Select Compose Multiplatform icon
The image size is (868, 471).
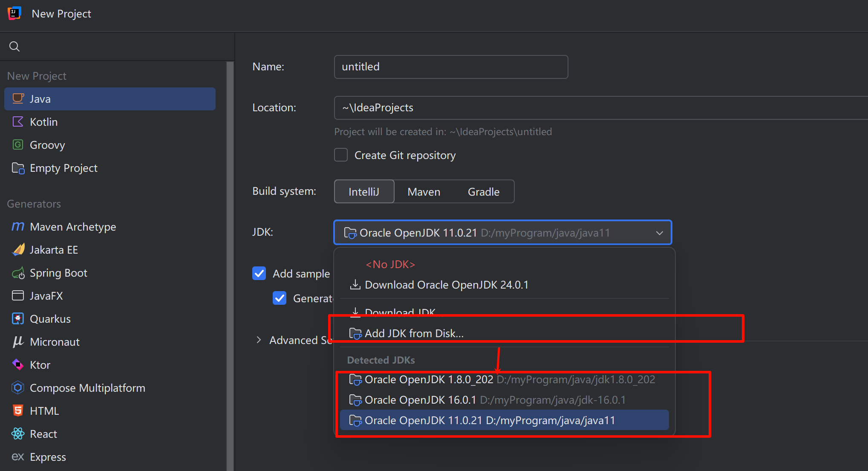tap(18, 388)
